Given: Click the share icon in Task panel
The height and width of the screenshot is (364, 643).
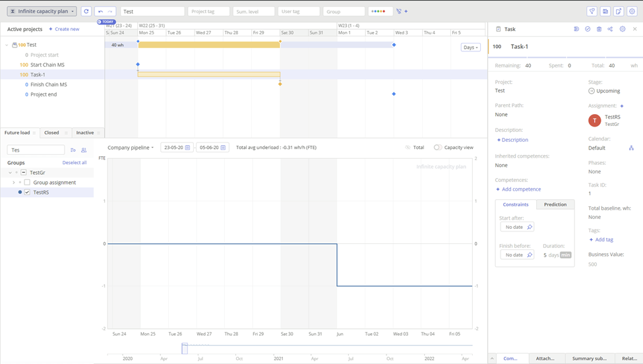Looking at the screenshot, I should click(x=610, y=29).
